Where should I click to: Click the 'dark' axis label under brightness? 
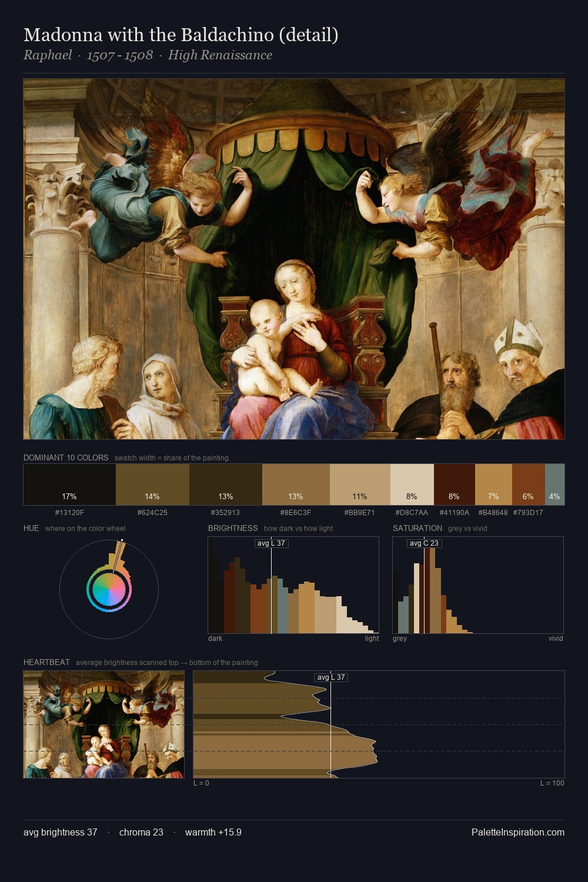pos(215,639)
